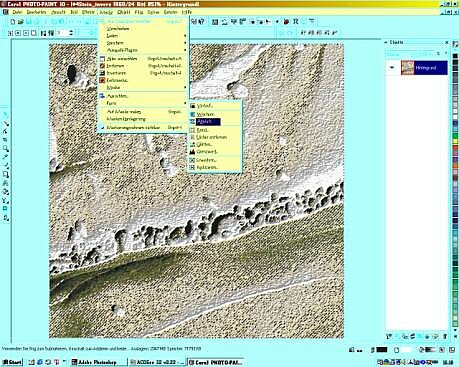Viewport: 459px width, 367px height.
Task: Click the Corel icon left of Datei menu
Action: (x=5, y=12)
